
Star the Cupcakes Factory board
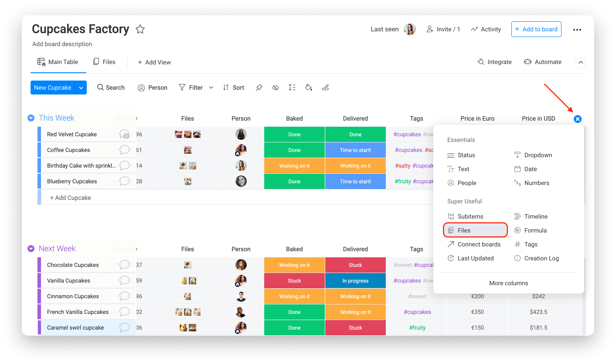140,29
